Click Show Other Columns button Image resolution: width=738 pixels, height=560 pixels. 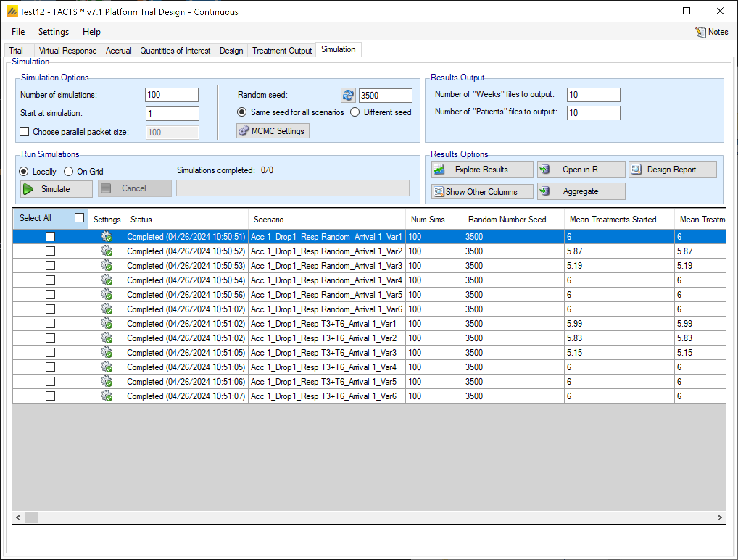click(482, 192)
